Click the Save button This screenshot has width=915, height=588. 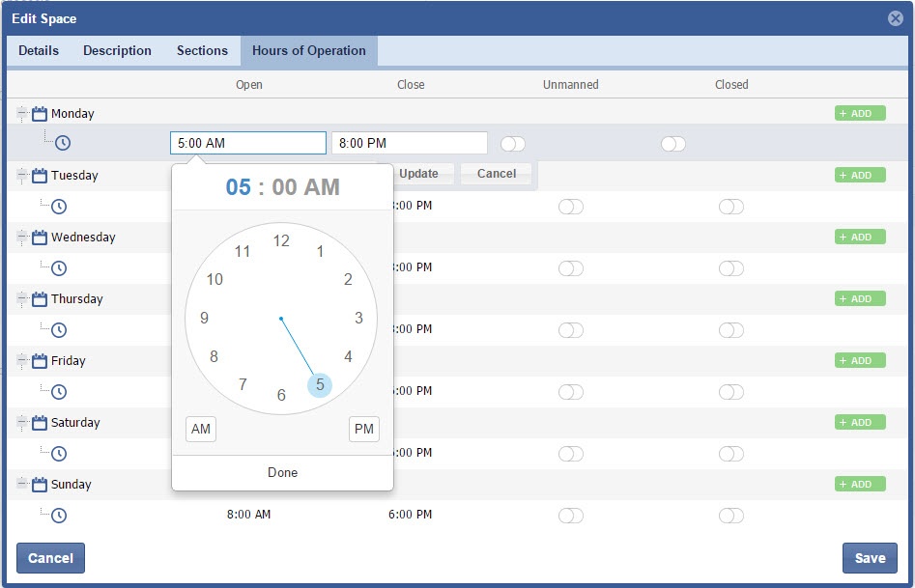click(x=870, y=558)
